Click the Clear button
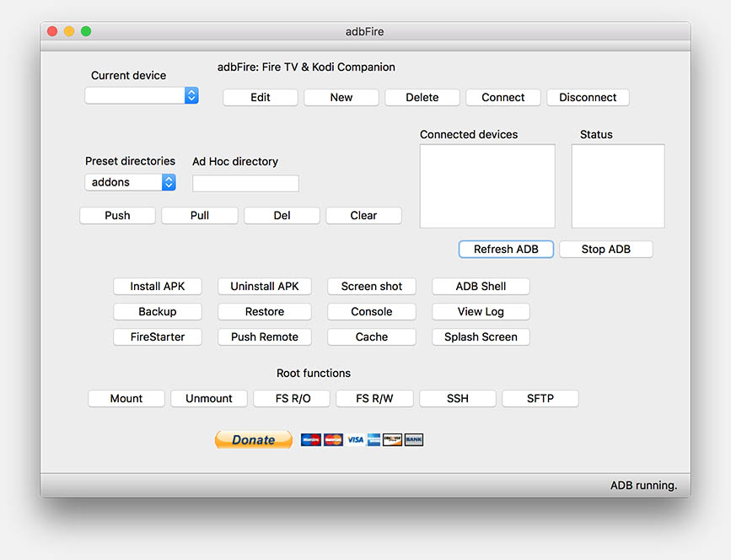731x560 pixels. click(x=363, y=215)
